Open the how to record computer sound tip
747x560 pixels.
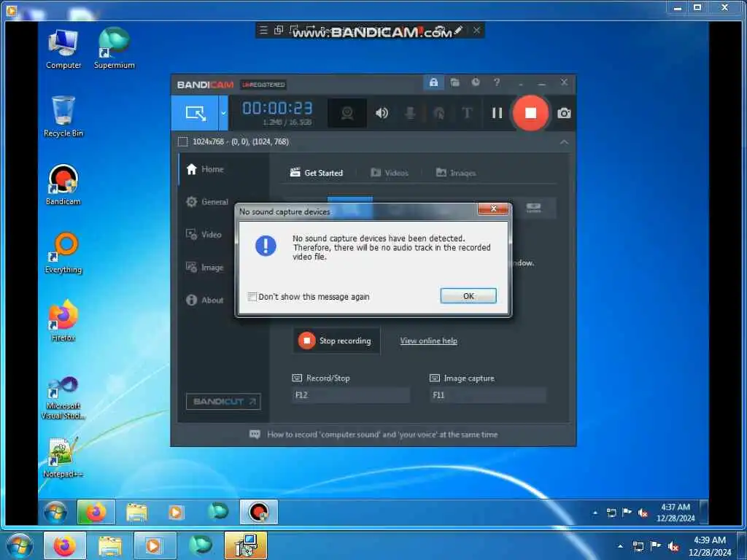tap(373, 435)
